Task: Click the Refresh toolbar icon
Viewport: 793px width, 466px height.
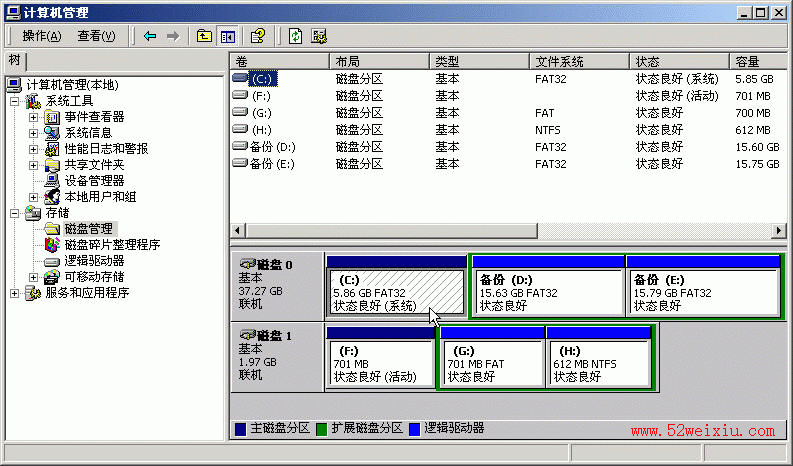Action: pyautogui.click(x=295, y=36)
